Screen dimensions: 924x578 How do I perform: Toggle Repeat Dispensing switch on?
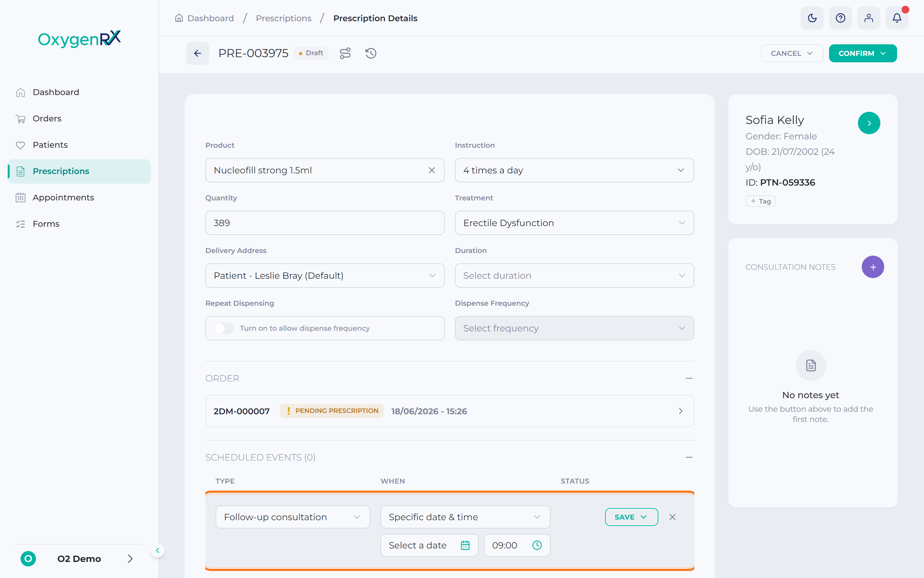[224, 328]
